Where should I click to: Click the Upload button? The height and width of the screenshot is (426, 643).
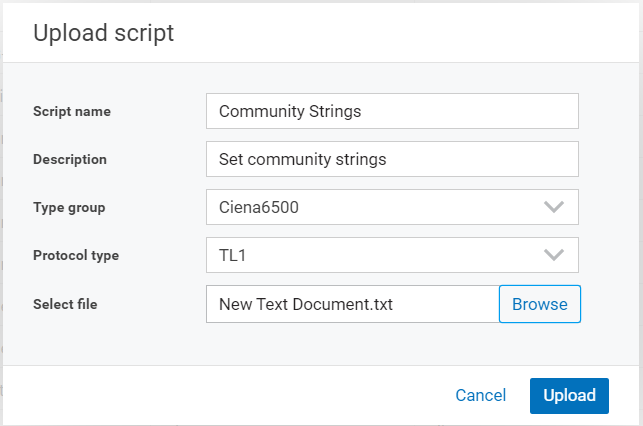pyautogui.click(x=569, y=396)
